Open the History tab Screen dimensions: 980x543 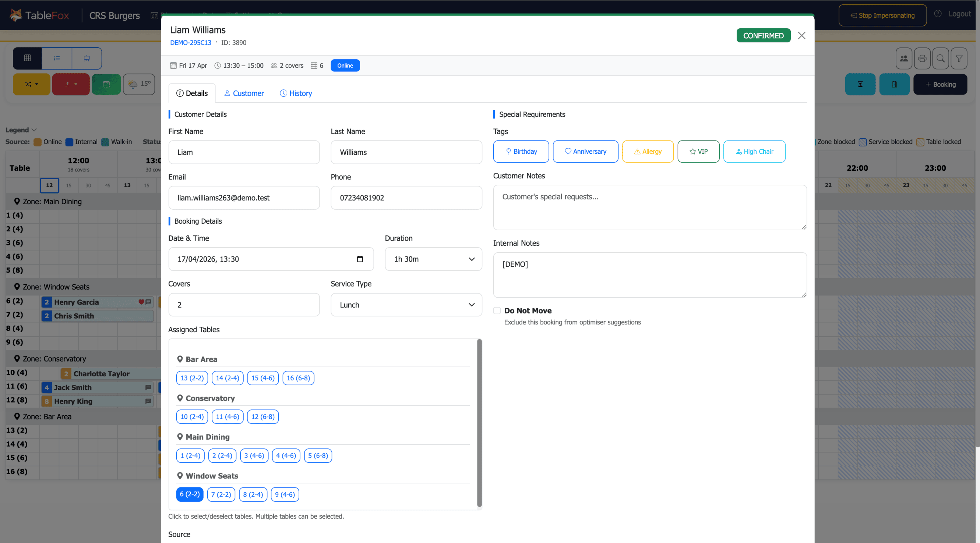tap(296, 93)
